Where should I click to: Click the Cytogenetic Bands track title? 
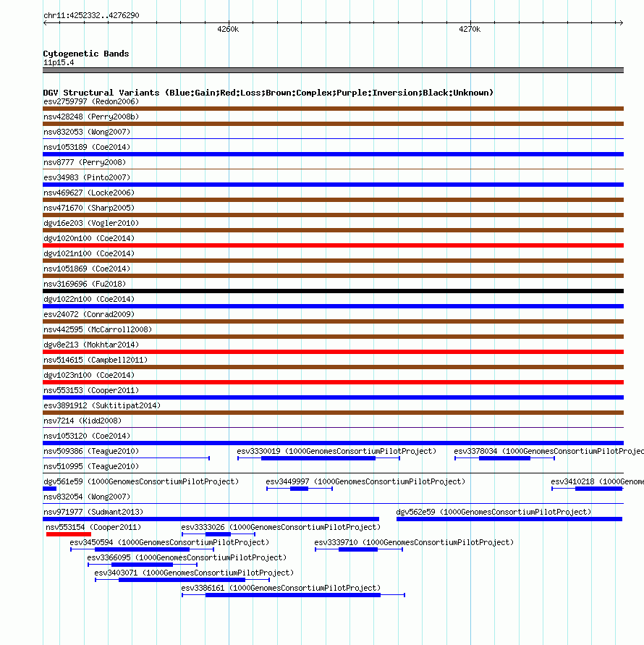86,54
